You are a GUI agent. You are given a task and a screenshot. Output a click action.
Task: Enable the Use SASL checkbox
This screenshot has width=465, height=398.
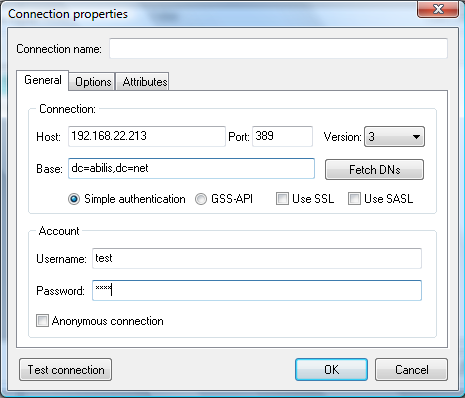point(354,199)
